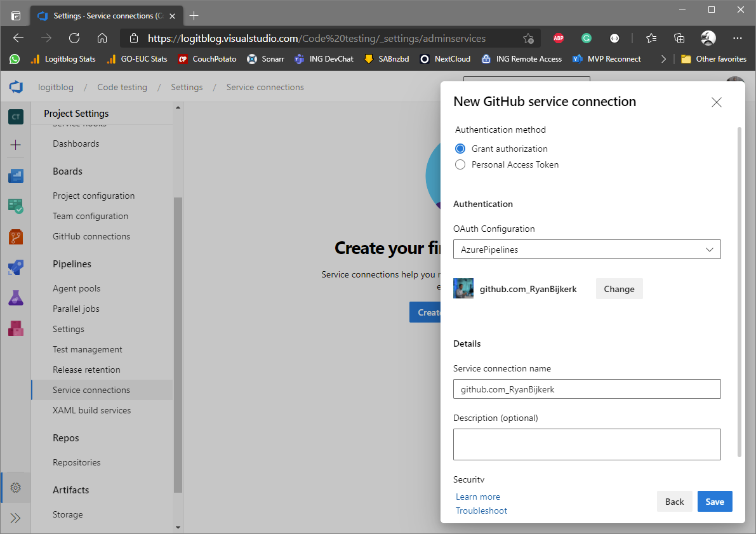Click in the Description optional text box
The height and width of the screenshot is (534, 756).
click(x=587, y=444)
